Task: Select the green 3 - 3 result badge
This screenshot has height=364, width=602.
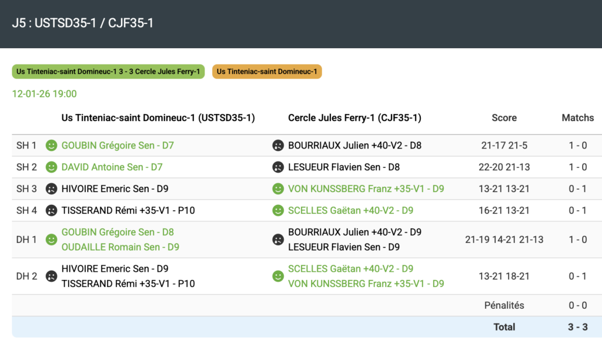Action: (x=108, y=72)
